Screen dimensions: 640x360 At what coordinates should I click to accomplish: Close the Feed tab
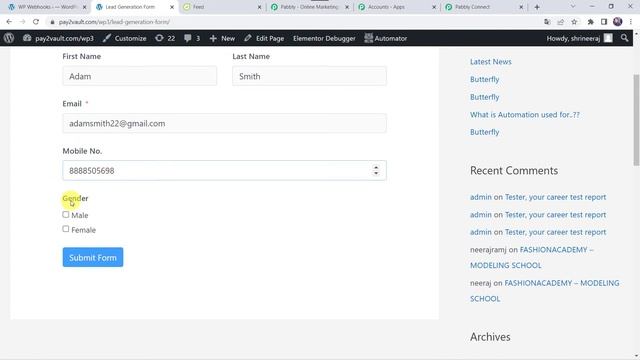(x=259, y=7)
